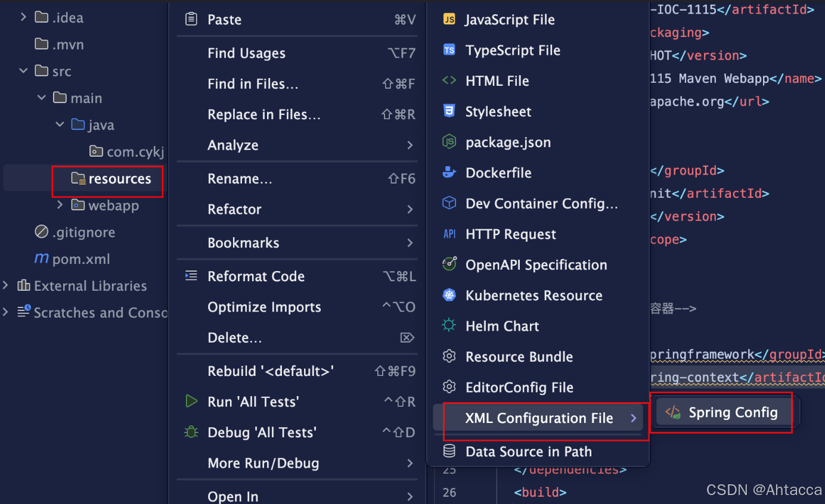Click line number 26 in editor gutter
The height and width of the screenshot is (504, 825).
tap(449, 493)
